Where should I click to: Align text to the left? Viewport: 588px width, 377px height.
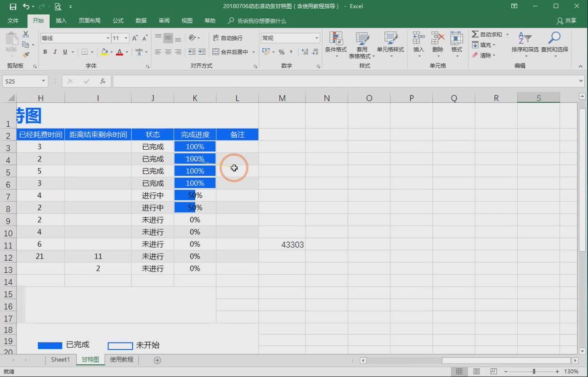tap(158, 52)
